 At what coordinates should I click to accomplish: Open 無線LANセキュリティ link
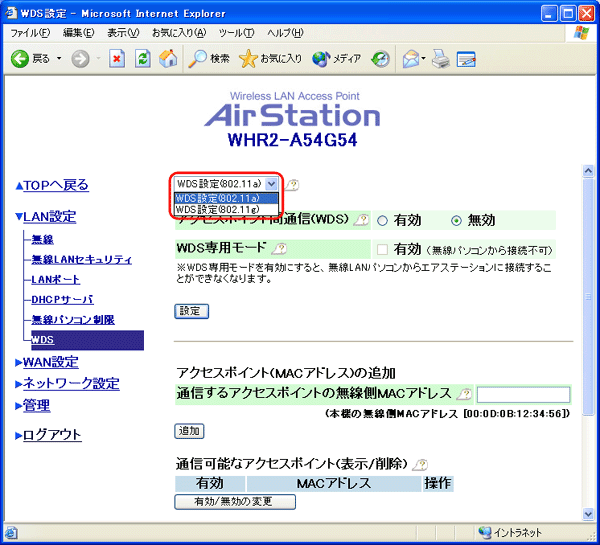82,260
